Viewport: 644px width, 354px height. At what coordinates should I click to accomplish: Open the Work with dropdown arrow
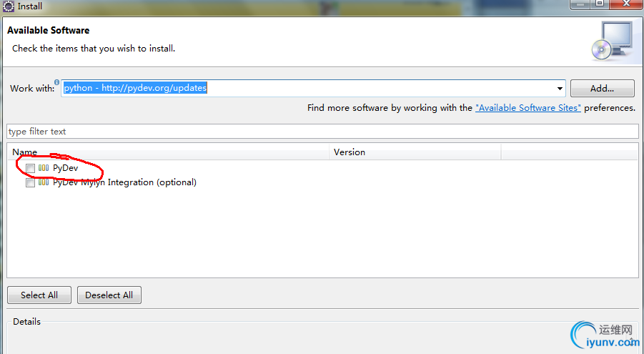pos(560,89)
